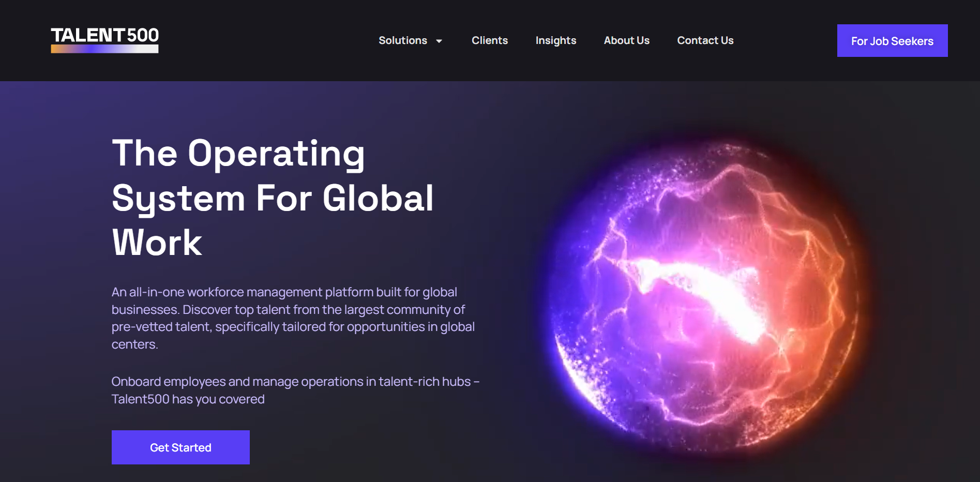The image size is (980, 482).
Task: Open the Solutions menu item
Action: [403, 40]
